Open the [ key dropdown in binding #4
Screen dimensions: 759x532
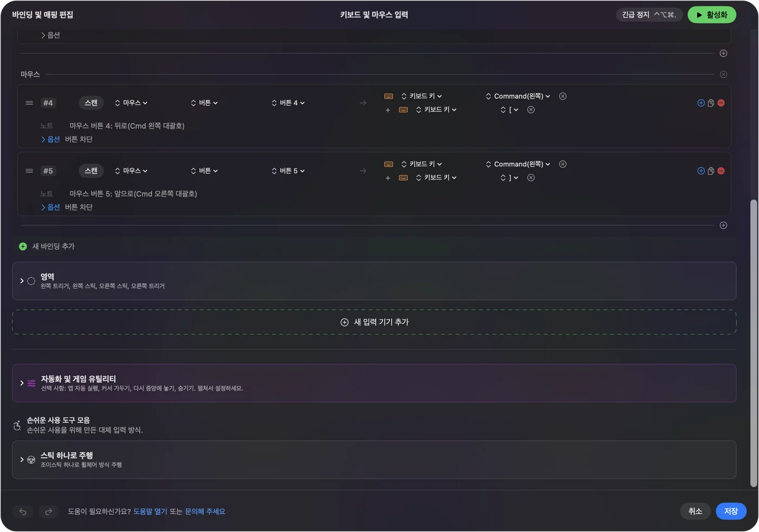tap(510, 110)
